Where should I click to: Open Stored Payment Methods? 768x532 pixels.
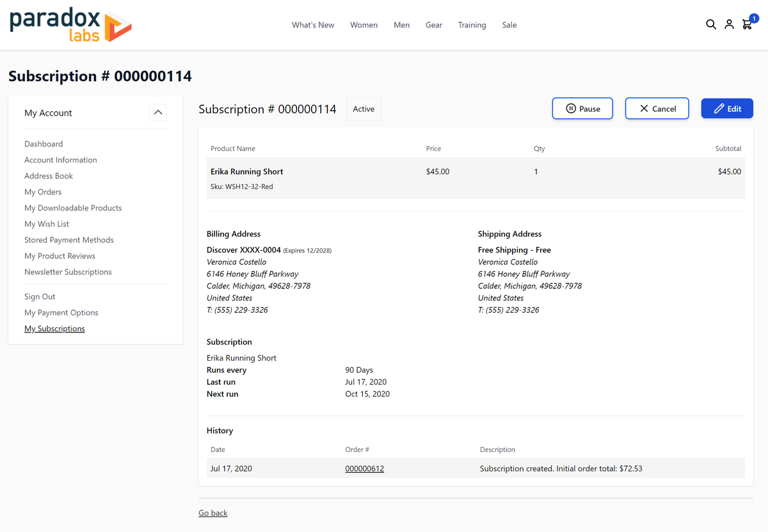69,240
